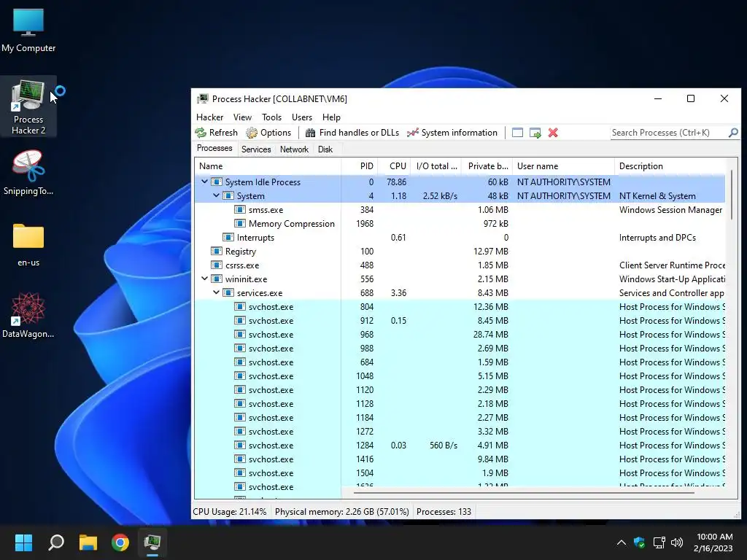Show hidden tray icons chevron
The width and height of the screenshot is (747, 560).
(x=622, y=542)
